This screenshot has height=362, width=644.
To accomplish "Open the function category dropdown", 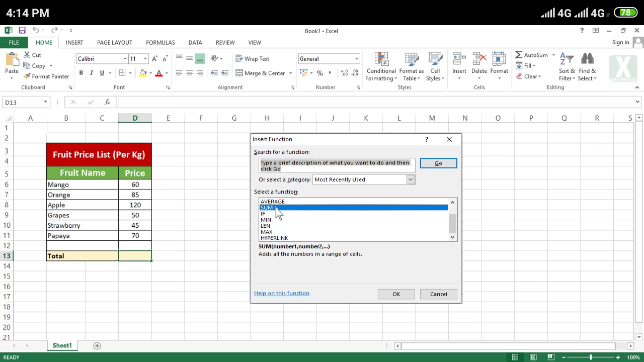I will coord(411,179).
